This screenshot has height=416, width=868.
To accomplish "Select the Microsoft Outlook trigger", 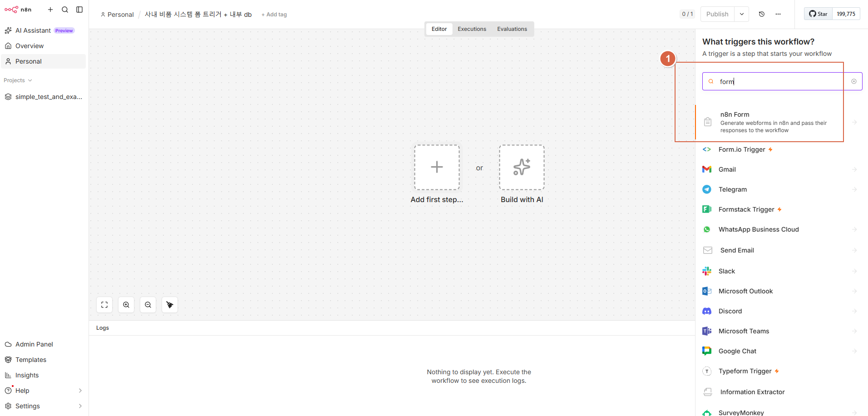I will 779,291.
